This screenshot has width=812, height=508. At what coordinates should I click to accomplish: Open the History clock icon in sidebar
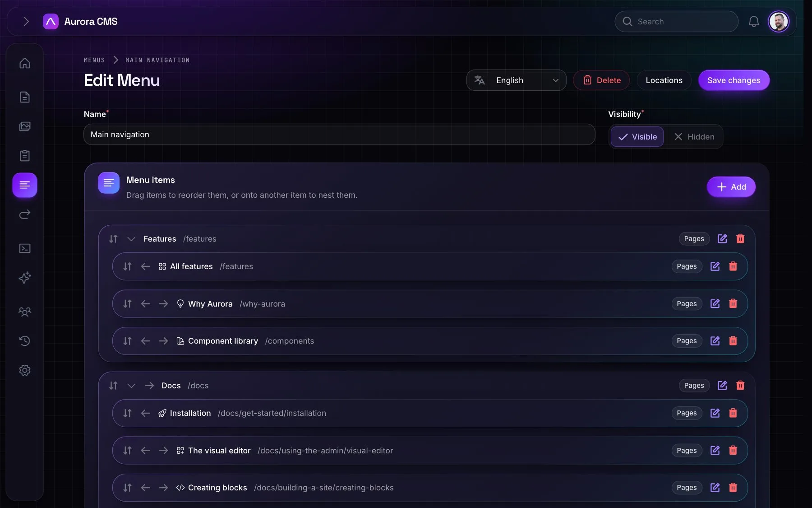(x=25, y=341)
